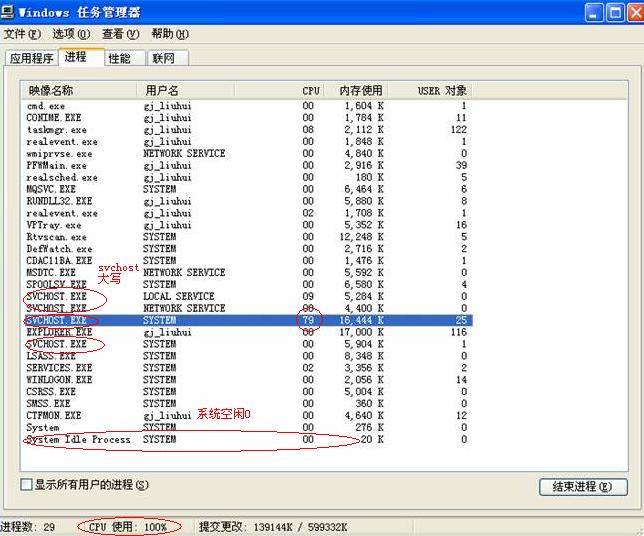Minimize the Task Manager window
The height and width of the screenshot is (536, 644).
pyautogui.click(x=594, y=12)
